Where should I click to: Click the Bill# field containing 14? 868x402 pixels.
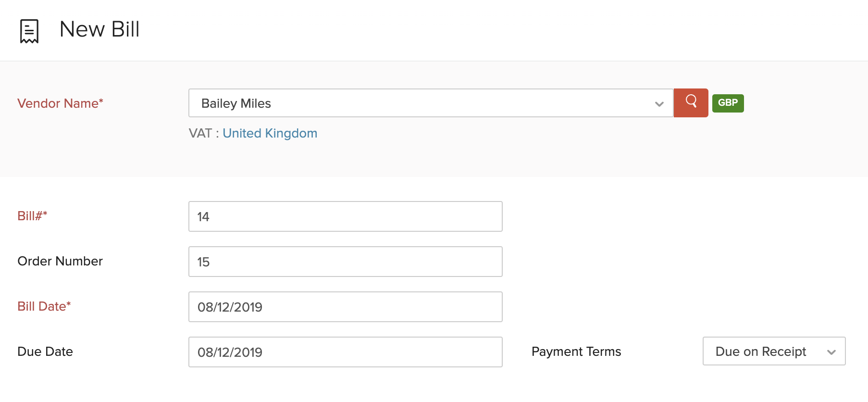[x=345, y=216]
